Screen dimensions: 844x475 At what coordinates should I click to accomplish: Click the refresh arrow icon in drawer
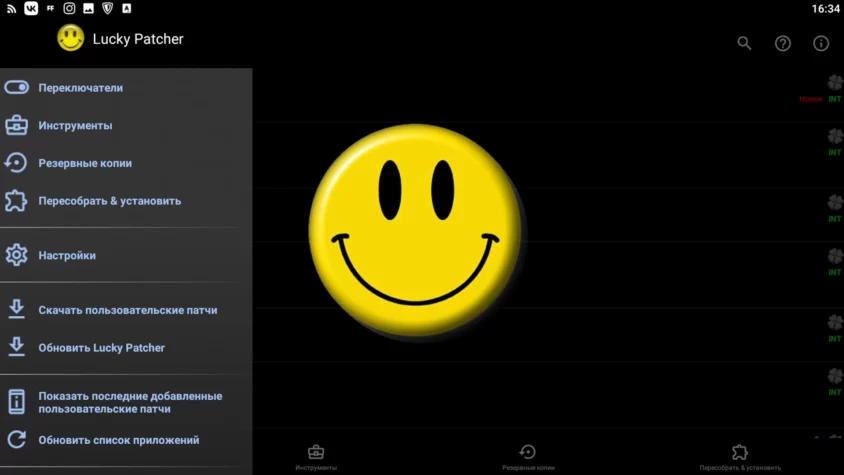click(16, 439)
